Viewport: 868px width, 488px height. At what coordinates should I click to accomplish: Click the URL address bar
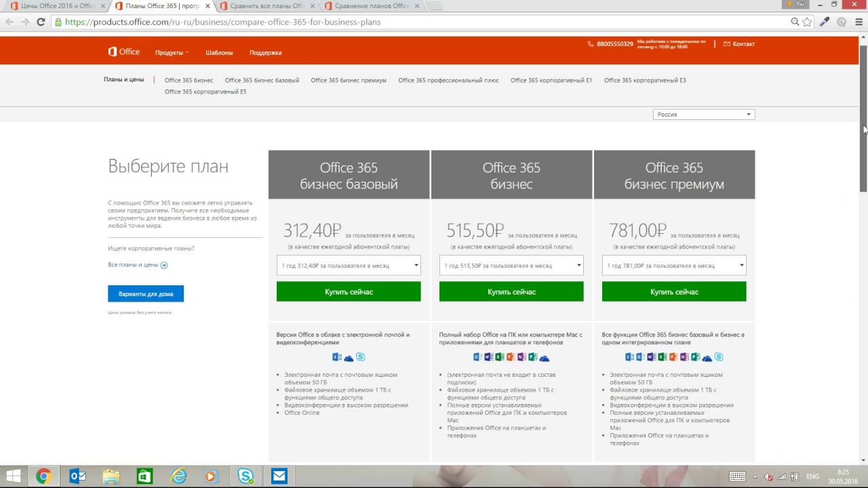420,22
